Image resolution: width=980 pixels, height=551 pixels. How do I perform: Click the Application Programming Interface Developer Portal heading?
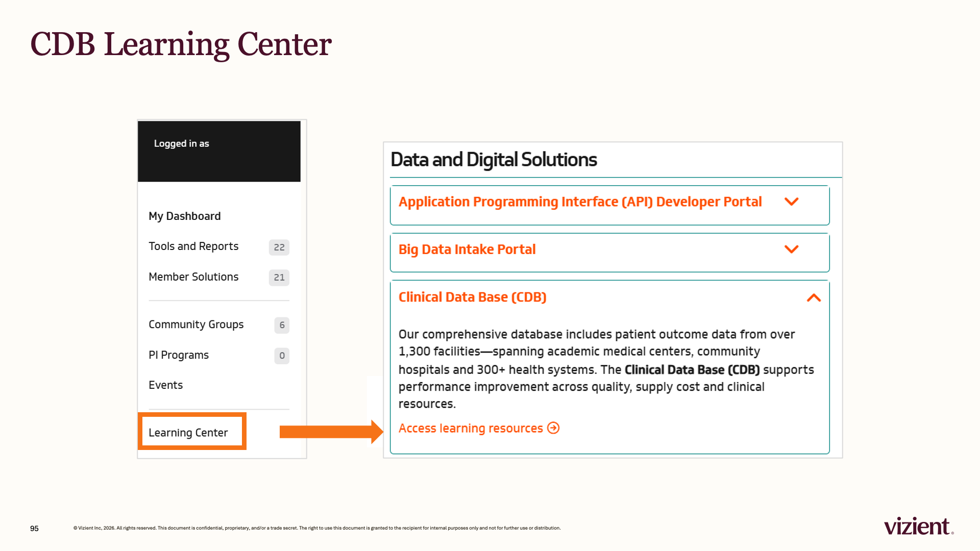click(580, 202)
